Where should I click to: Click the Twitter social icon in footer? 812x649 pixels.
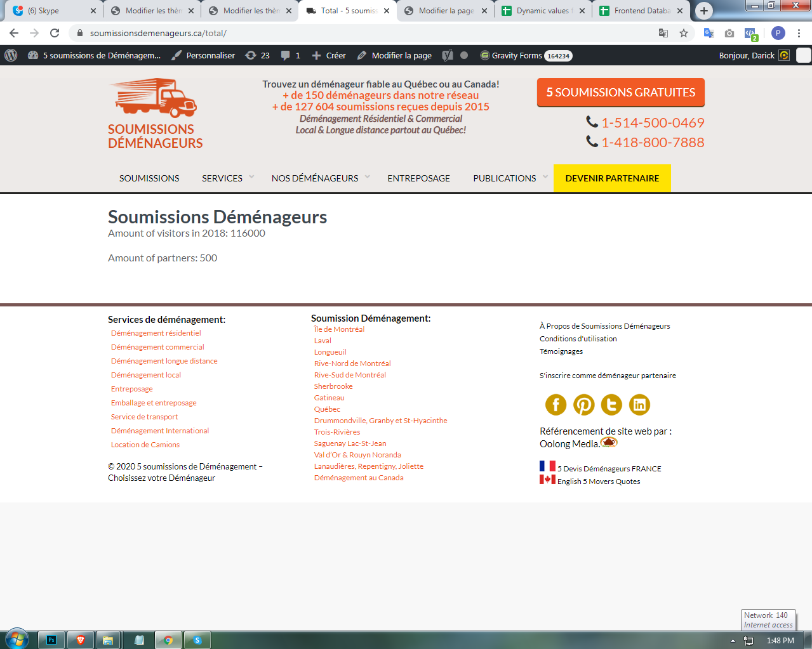pos(611,404)
